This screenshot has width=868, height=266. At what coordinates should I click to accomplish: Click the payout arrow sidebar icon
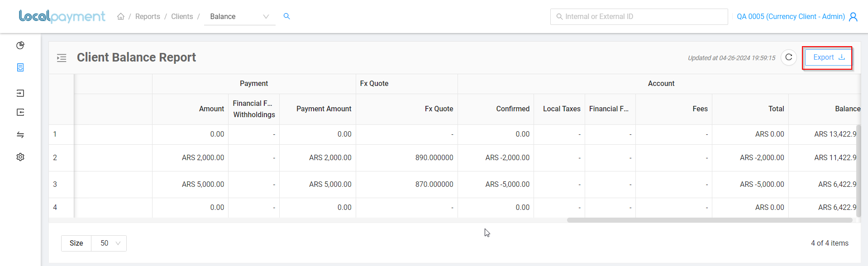click(x=20, y=112)
